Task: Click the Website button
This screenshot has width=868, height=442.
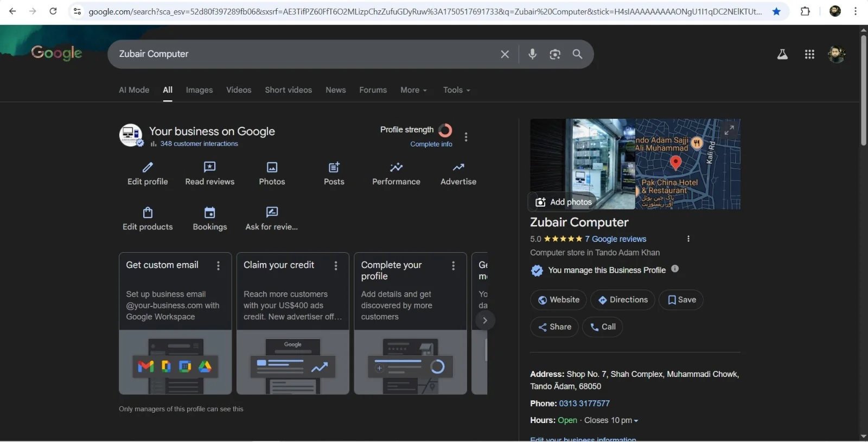Action: [x=558, y=300]
